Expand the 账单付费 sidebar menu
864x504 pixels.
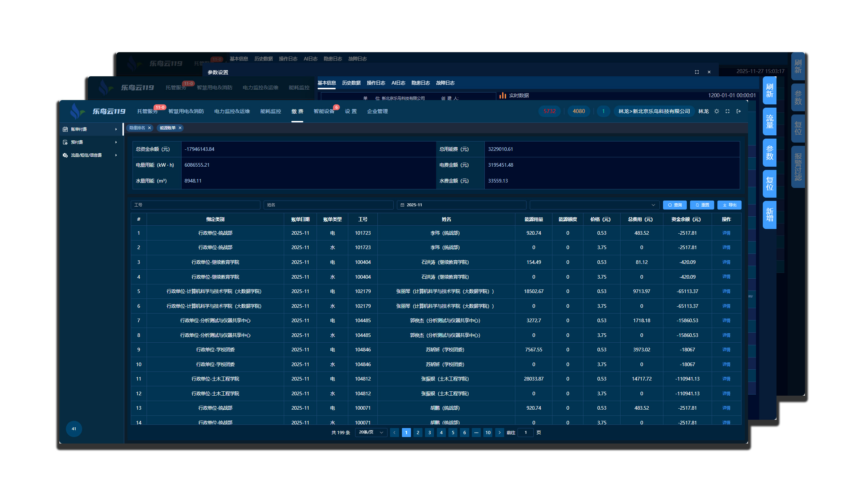point(116,129)
